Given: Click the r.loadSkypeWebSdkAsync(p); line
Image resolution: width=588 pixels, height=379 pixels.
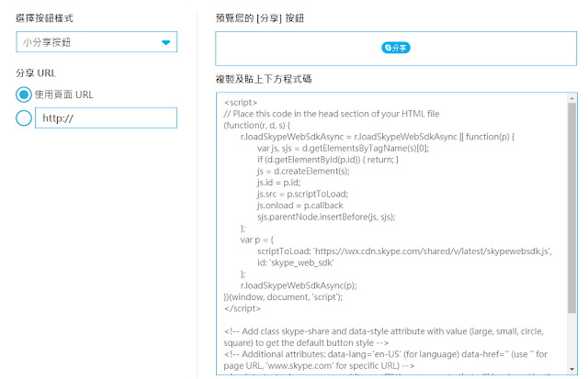Looking at the screenshot, I should pyautogui.click(x=299, y=285).
